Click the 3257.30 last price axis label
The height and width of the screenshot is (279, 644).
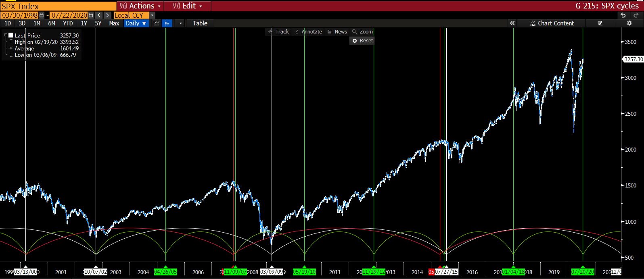(634, 59)
